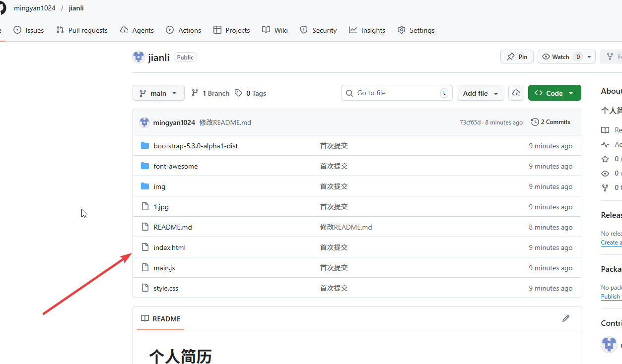622x364 pixels.
Task: Expand the Watch options dropdown arrow
Action: coord(589,57)
